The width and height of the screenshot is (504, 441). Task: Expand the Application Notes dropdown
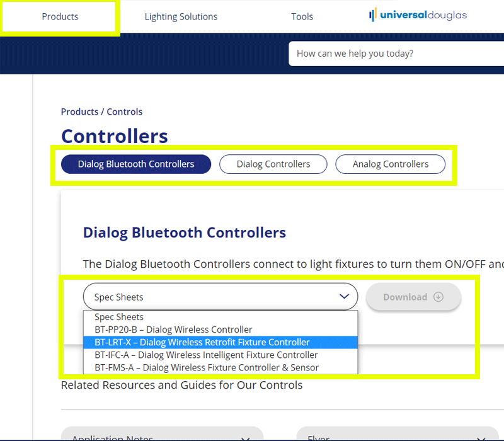pyautogui.click(x=162, y=435)
